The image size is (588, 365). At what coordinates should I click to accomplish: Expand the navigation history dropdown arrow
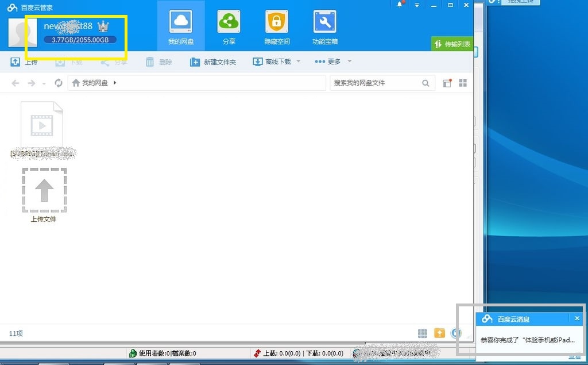pyautogui.click(x=44, y=83)
